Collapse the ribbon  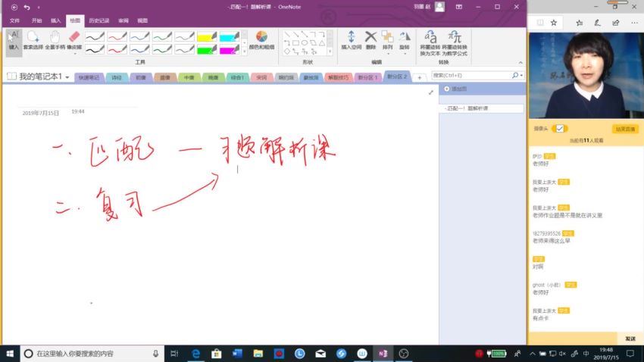[521, 62]
